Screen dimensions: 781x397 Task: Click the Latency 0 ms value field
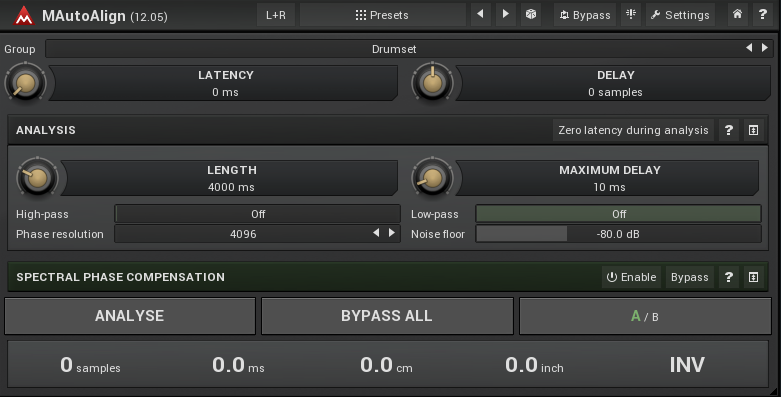click(x=225, y=83)
